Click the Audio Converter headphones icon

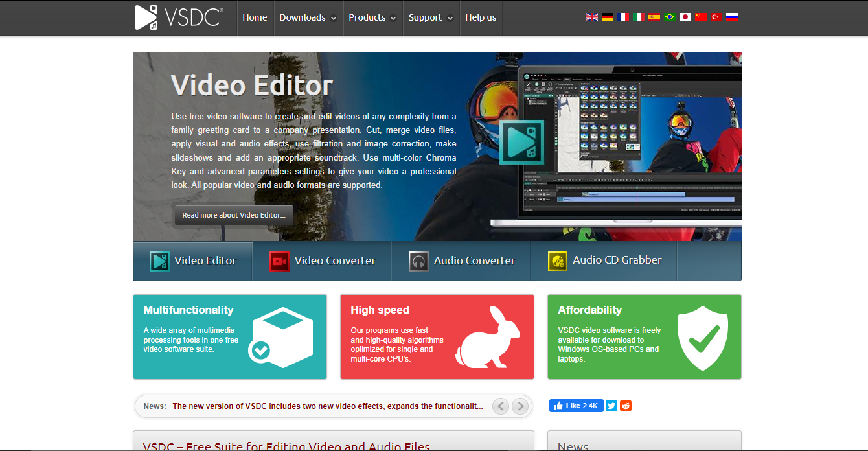[x=418, y=261]
